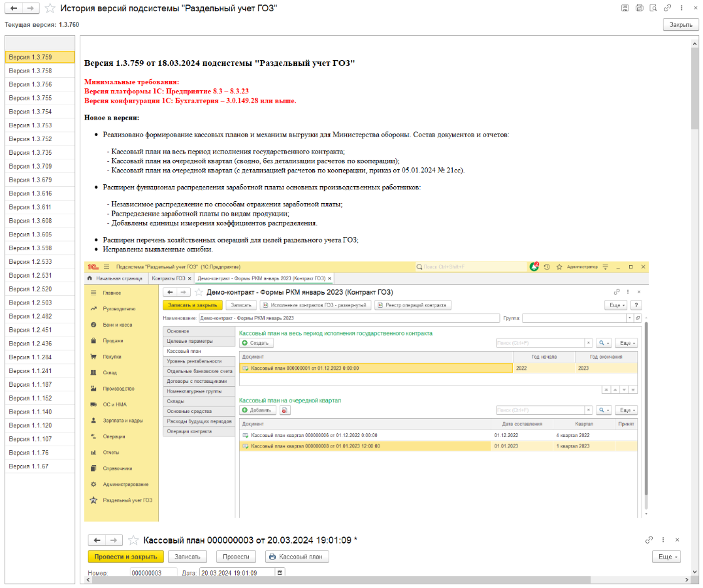Click 'Записать и закрыть' in the Демо-контракт form
This screenshot has height=588, width=703.
click(192, 305)
